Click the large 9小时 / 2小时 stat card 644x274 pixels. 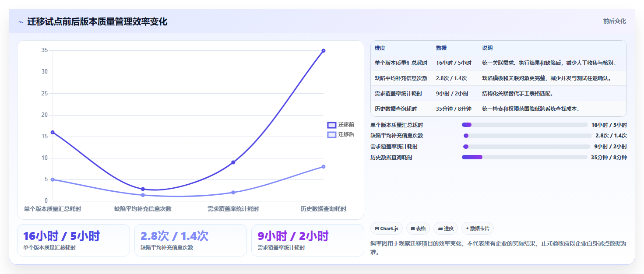click(308, 240)
